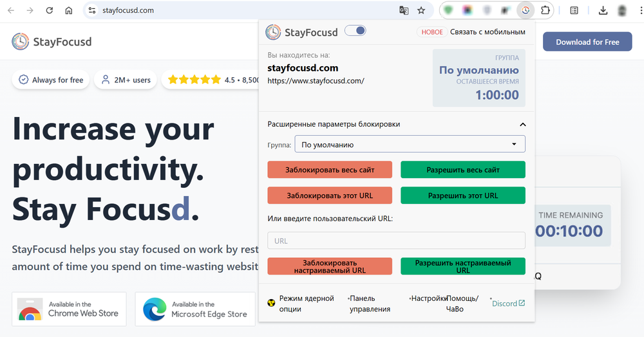Open the Chrome downloads icon

(603, 10)
